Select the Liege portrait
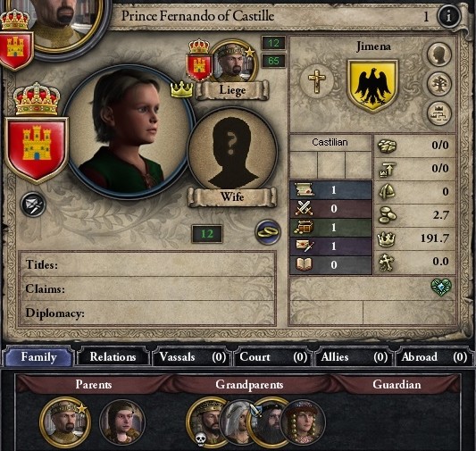This screenshot has width=476, height=451. [x=234, y=63]
